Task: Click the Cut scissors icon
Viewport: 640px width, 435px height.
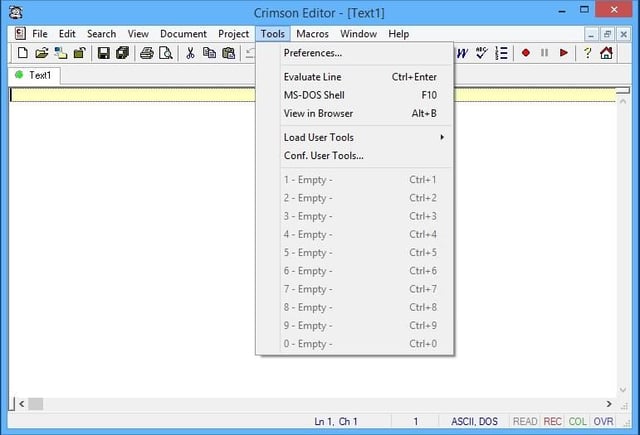Action: (x=190, y=53)
